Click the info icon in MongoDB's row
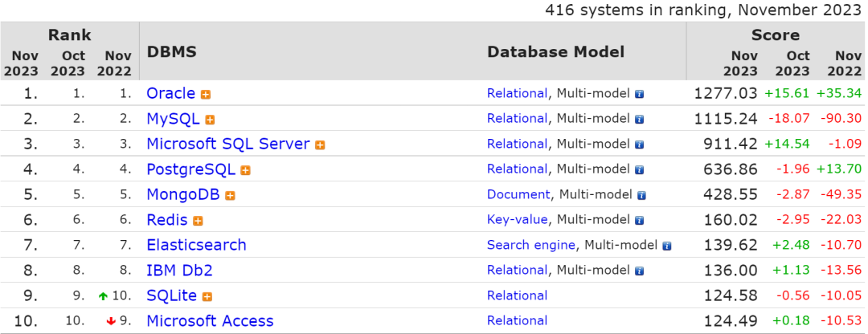Viewport: 868px width, 334px height. (641, 195)
